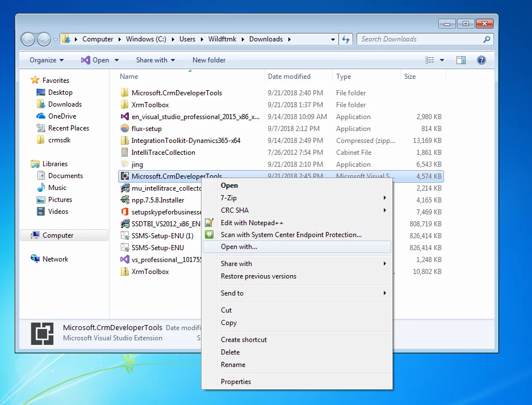The image size is (532, 405).
Task: Select Open with... in context menu
Action: click(x=297, y=247)
